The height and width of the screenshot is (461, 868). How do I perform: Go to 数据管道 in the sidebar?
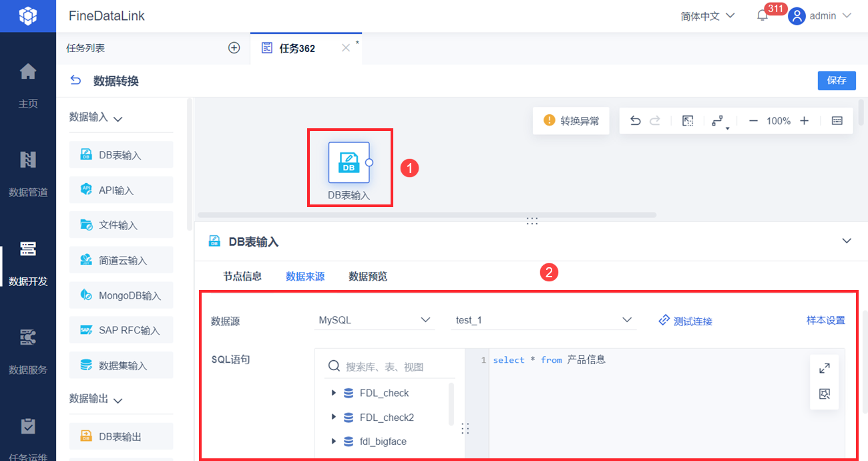coord(28,173)
